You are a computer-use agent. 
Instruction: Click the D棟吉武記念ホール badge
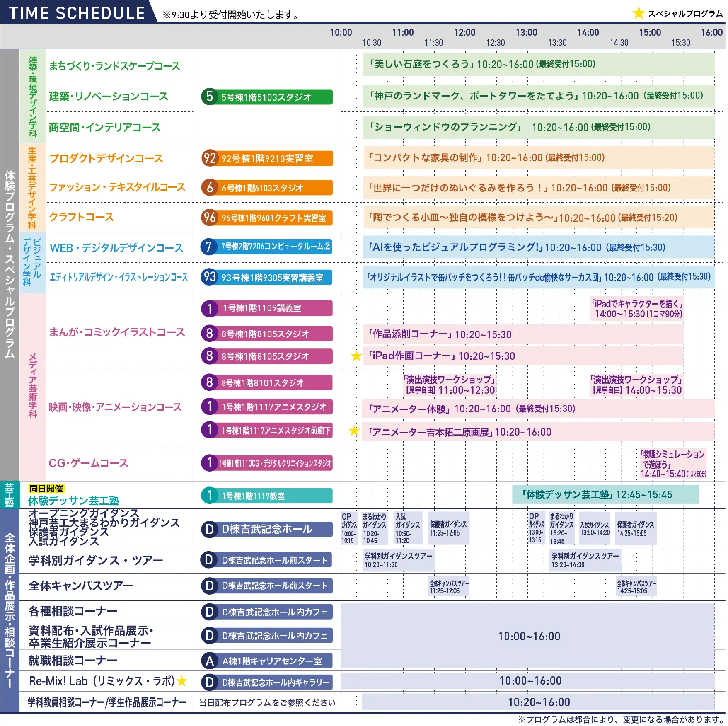267,529
